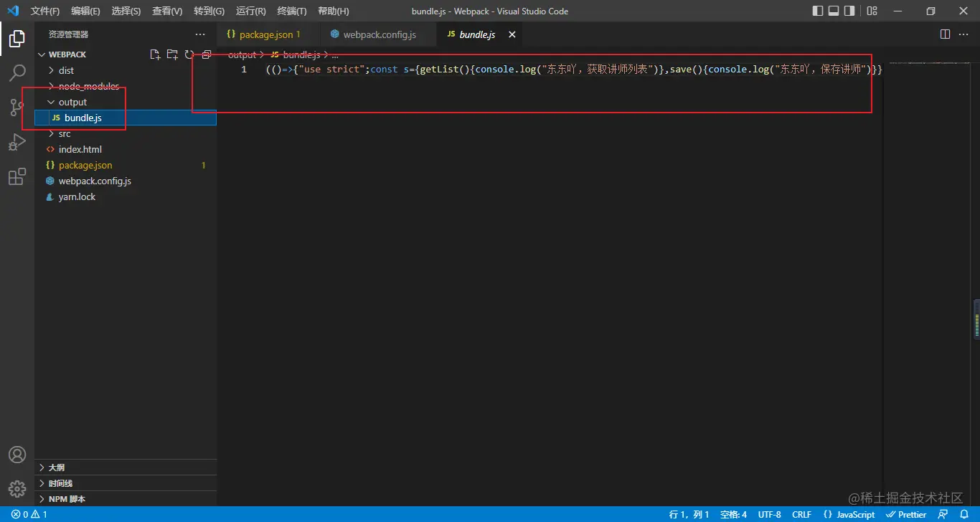Create a new folder in WEBPACK explorer
Viewport: 980px width, 522px height.
coord(172,54)
